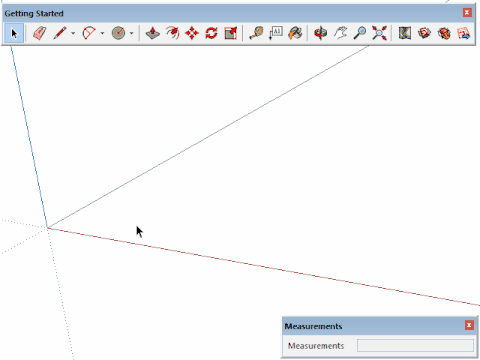Select the Move tool with red arrows
The image size is (480, 360).
click(192, 33)
